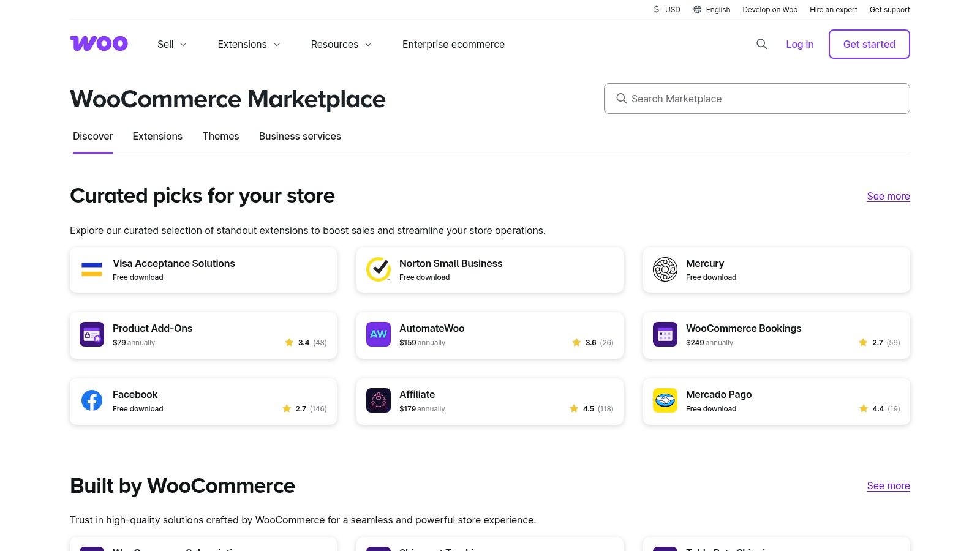Click the Woo logo
Screen dimensions: 980x551
point(99,43)
